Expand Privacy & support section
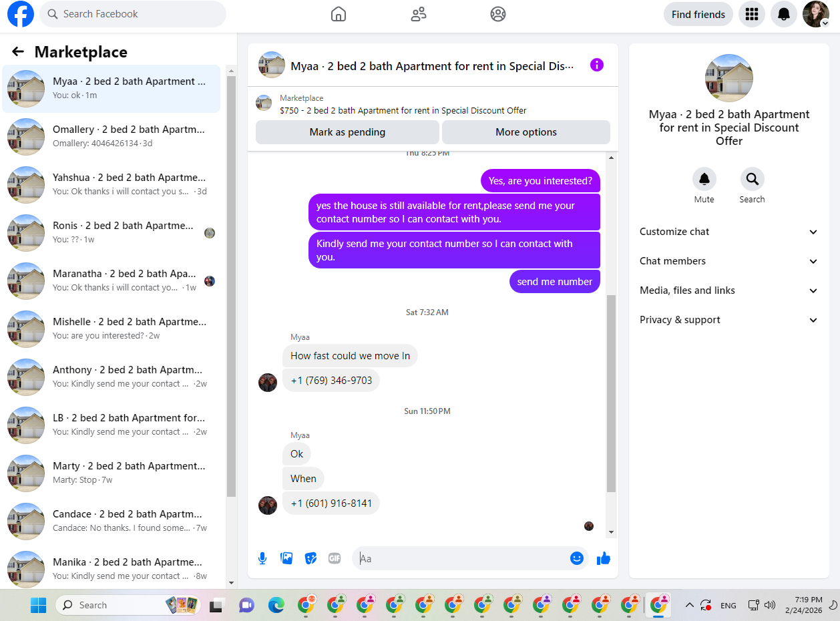This screenshot has height=621, width=840. pyautogui.click(x=729, y=320)
